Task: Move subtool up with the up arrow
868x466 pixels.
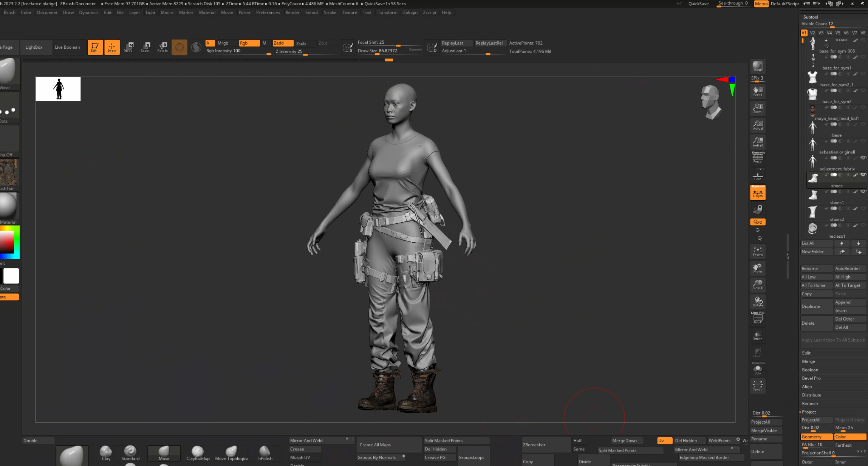Action: click(x=842, y=243)
